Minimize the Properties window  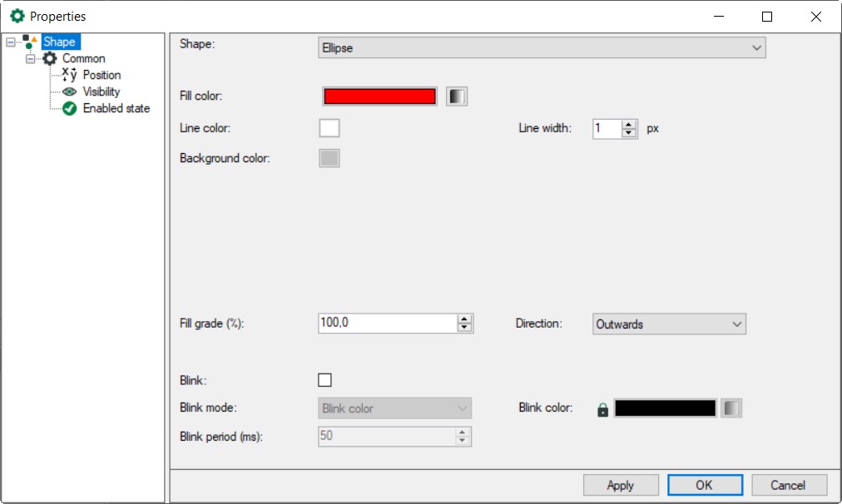tap(719, 17)
